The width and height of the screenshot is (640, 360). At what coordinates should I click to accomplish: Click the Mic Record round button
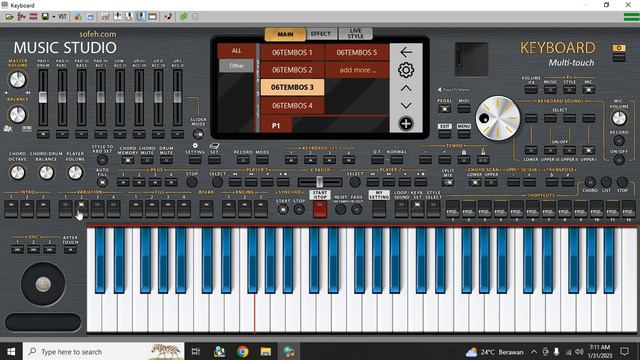click(x=619, y=141)
